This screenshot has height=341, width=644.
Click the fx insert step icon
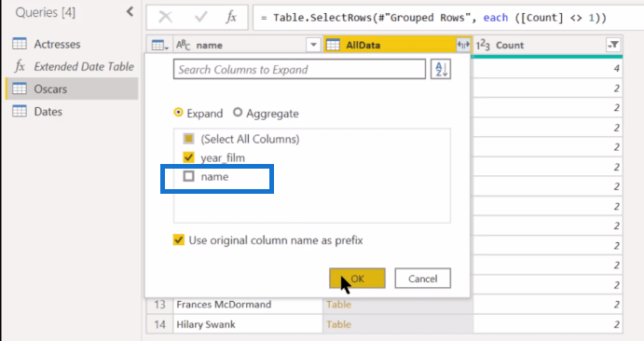(x=231, y=17)
